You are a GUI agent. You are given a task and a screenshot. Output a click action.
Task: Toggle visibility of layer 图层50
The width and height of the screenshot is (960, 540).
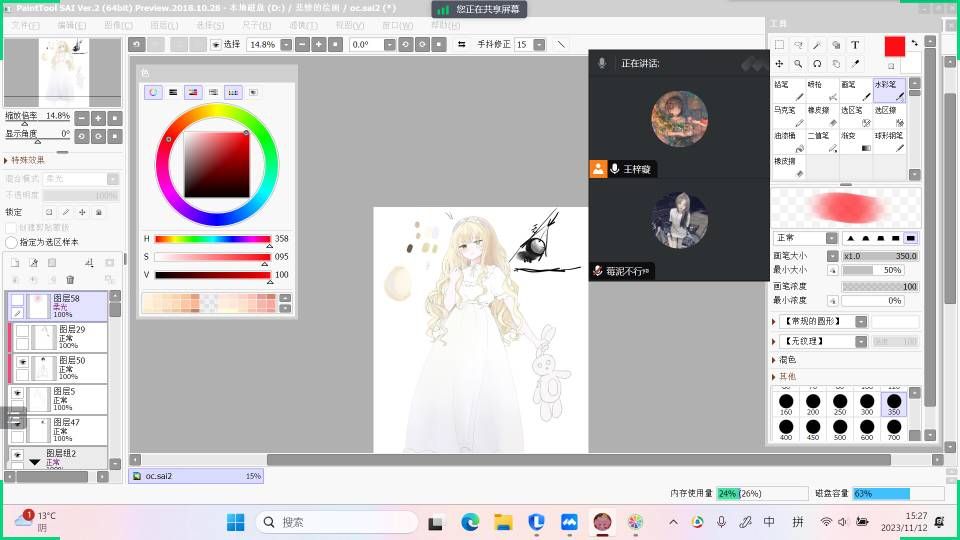(x=22, y=362)
